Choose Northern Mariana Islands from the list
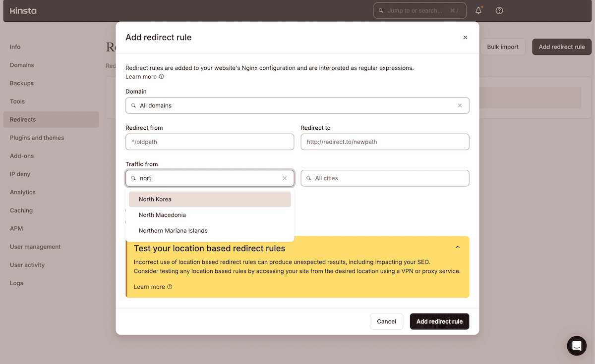595x364 pixels. pos(173,230)
